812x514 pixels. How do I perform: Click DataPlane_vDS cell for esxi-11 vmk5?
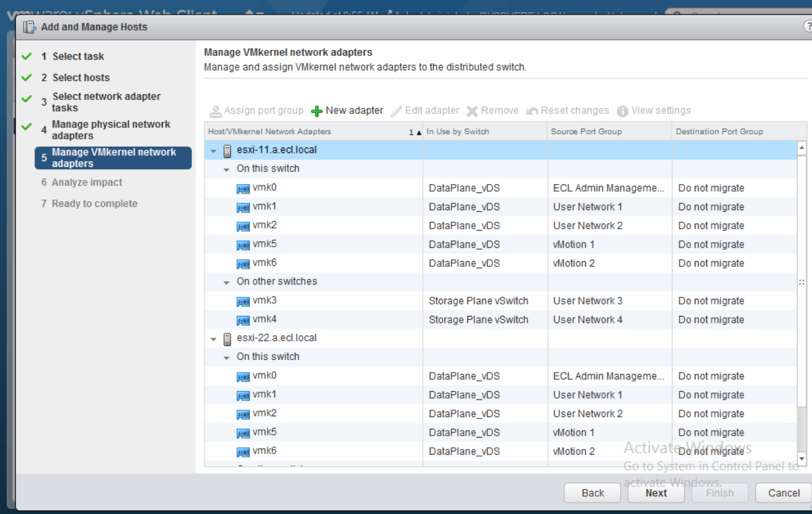(x=485, y=245)
